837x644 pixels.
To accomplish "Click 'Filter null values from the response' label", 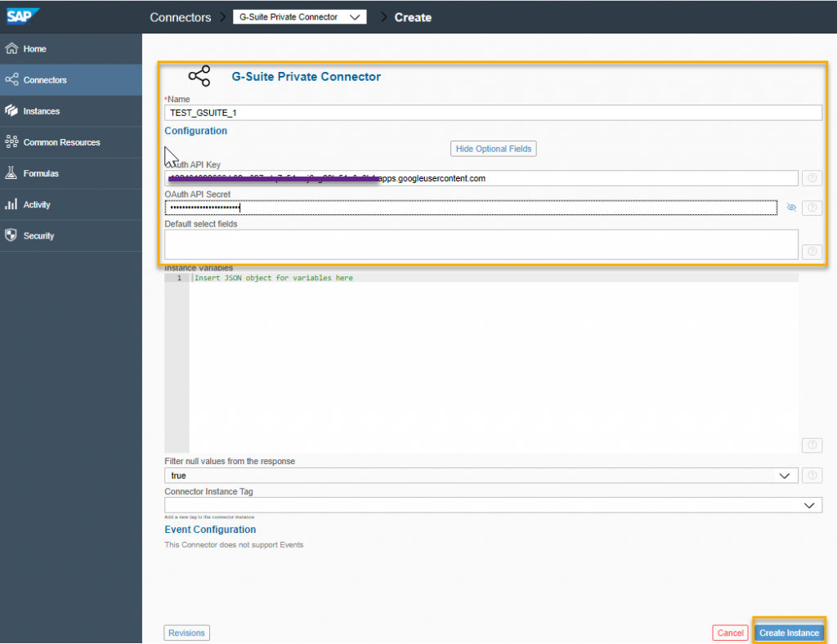I will point(230,461).
